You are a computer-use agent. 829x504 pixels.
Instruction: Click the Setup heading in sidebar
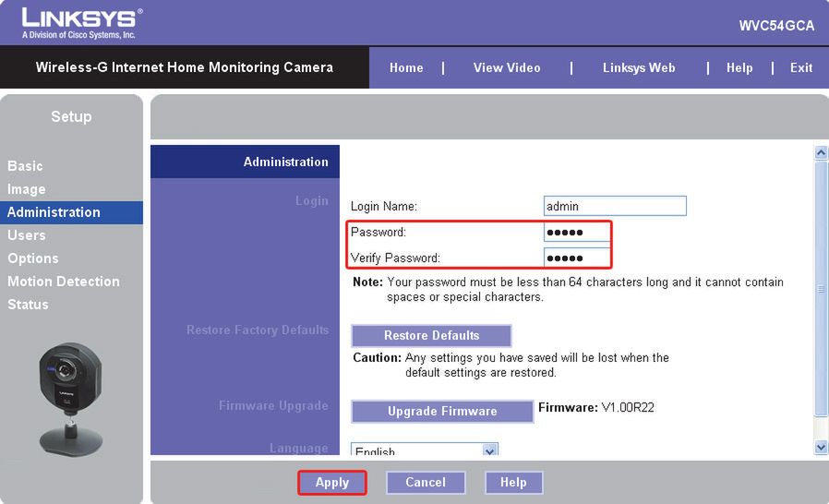[71, 116]
